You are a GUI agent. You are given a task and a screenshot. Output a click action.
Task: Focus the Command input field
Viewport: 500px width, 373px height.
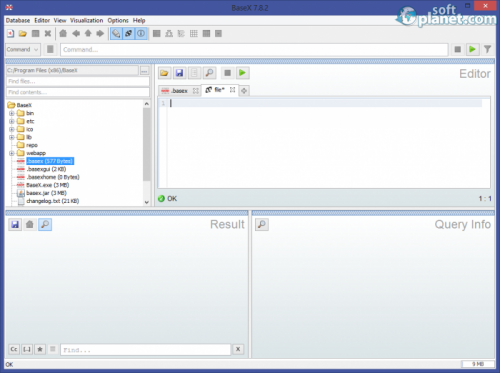click(x=254, y=50)
